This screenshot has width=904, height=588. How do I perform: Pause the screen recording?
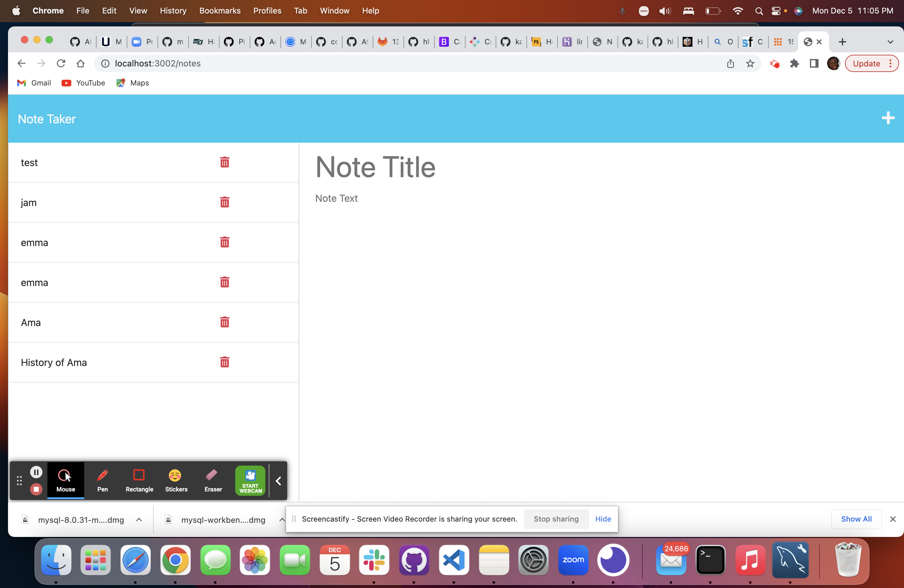(37, 472)
